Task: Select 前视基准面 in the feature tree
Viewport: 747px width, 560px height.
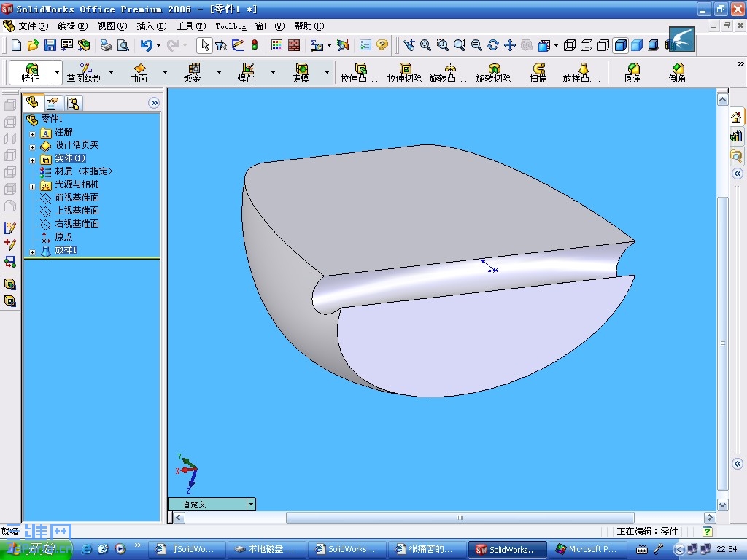Action: (x=77, y=198)
